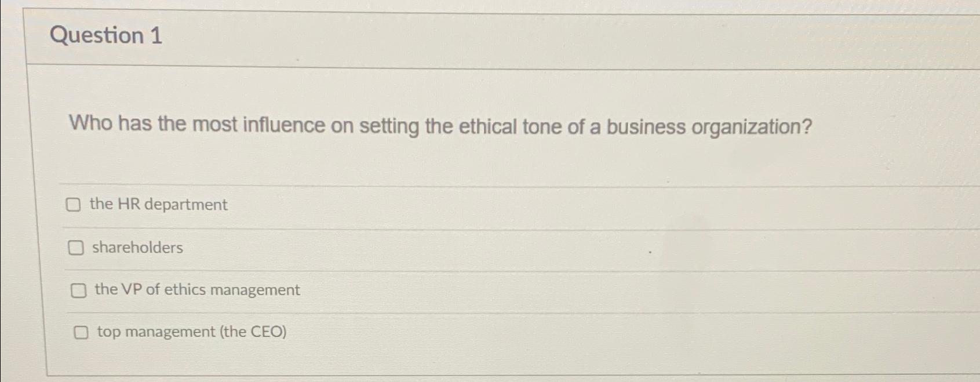Check the 'shareholders' checkbox
The image size is (980, 382).
click(x=76, y=248)
